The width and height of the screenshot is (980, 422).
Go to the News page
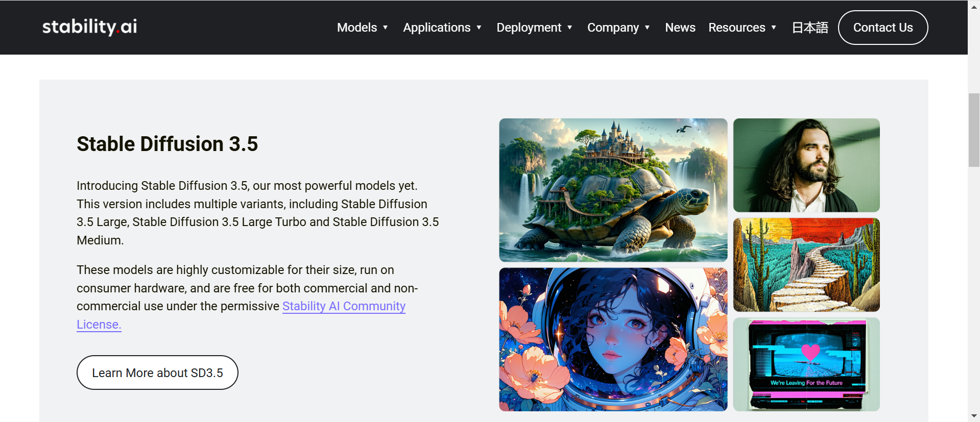[680, 28]
